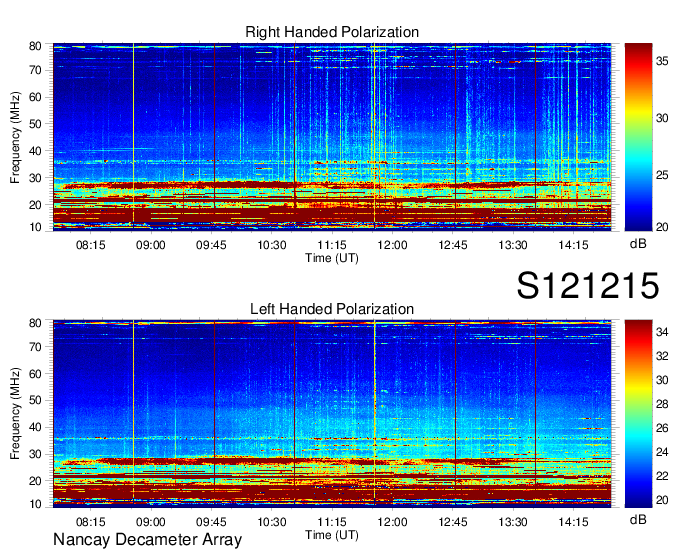This screenshot has height=552, width=680.
Task: Click the Left Handed plot colorbar
Action: tap(638, 414)
